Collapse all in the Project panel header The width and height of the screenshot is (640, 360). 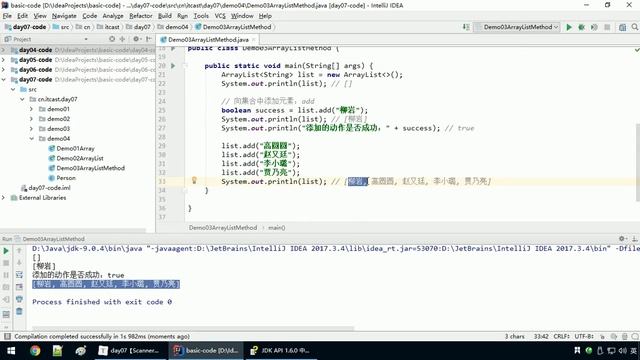click(122, 39)
